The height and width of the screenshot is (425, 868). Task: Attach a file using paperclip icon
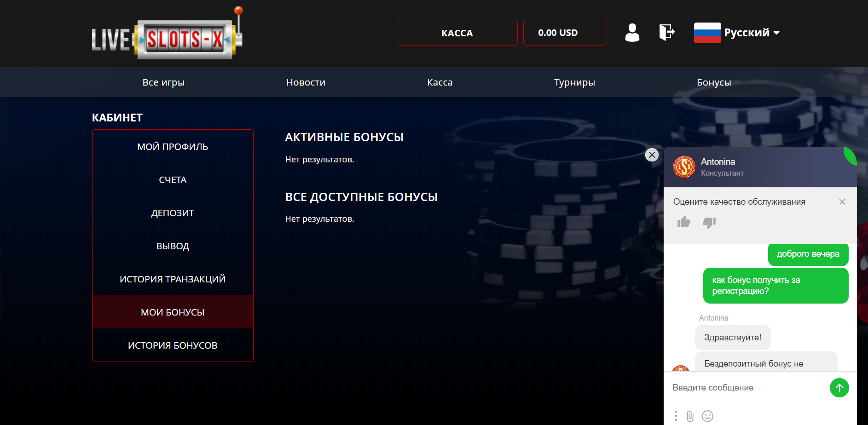690,416
